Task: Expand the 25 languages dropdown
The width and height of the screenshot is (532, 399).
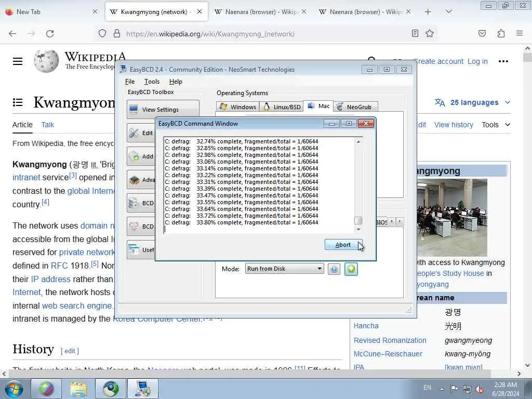Action: pyautogui.click(x=472, y=102)
